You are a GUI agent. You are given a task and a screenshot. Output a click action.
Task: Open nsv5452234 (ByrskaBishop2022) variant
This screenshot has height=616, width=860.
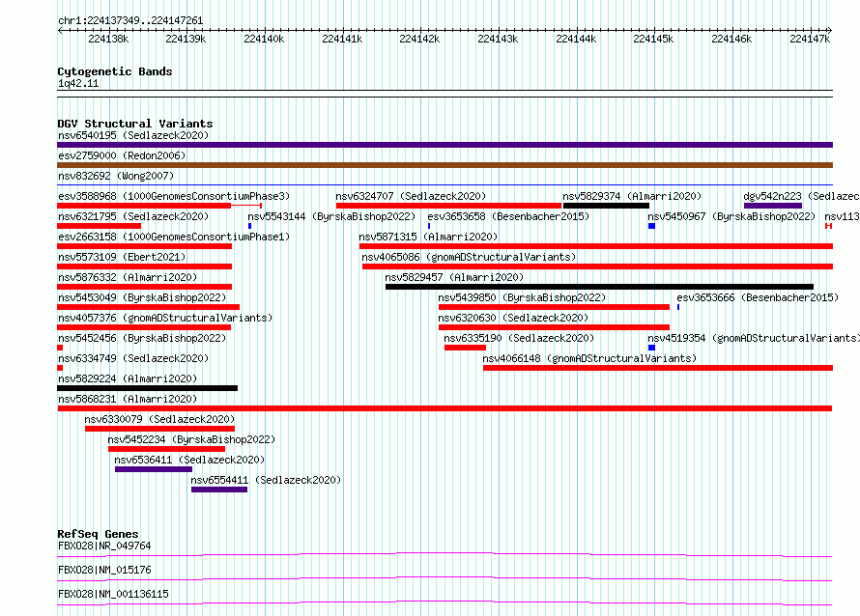click(x=191, y=439)
